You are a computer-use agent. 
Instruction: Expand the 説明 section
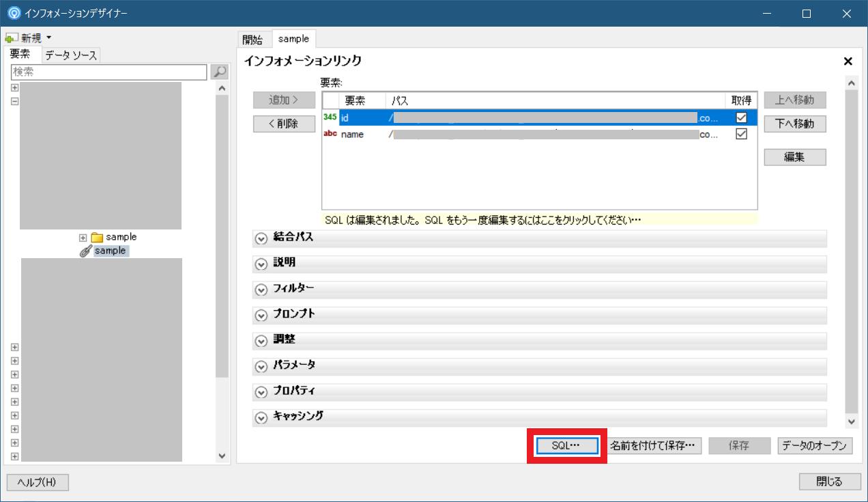[261, 264]
